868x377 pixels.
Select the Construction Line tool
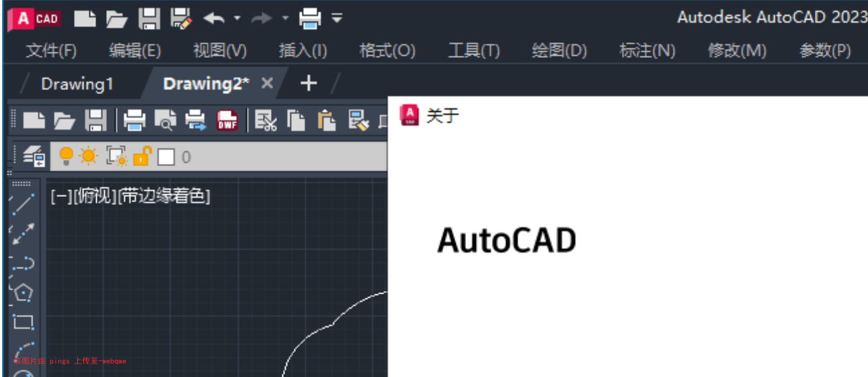click(x=23, y=233)
